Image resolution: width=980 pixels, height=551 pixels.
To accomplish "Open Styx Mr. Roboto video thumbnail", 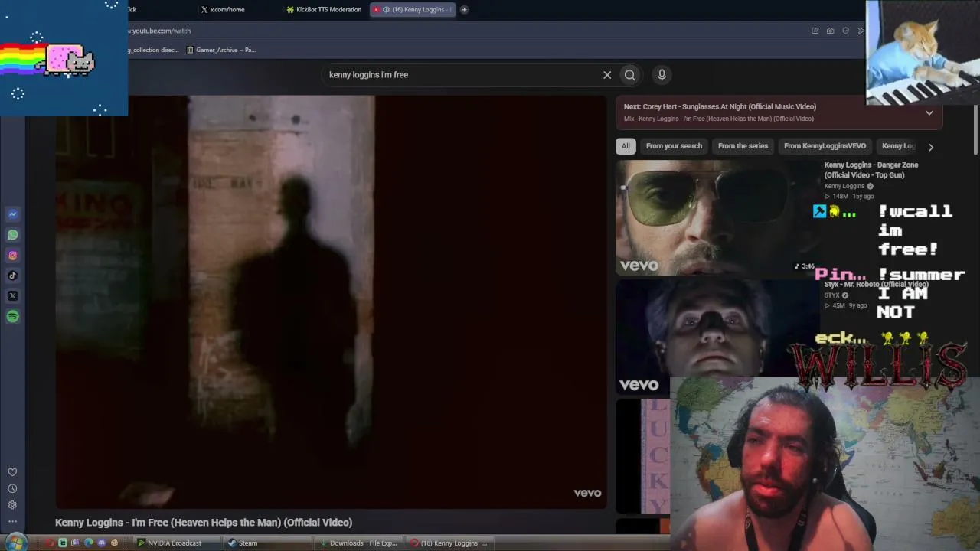I will (x=717, y=337).
